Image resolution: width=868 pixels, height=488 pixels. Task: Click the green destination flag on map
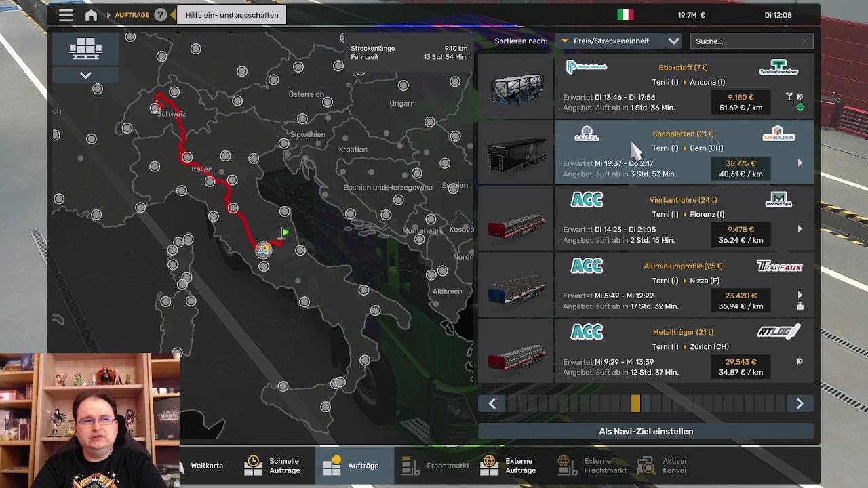point(285,233)
